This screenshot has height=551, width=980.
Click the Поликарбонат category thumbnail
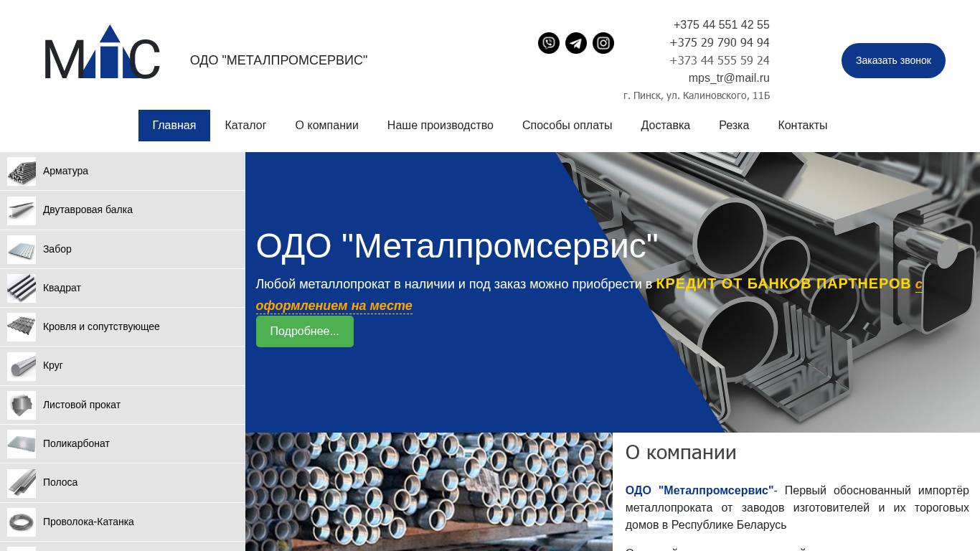coord(22,444)
